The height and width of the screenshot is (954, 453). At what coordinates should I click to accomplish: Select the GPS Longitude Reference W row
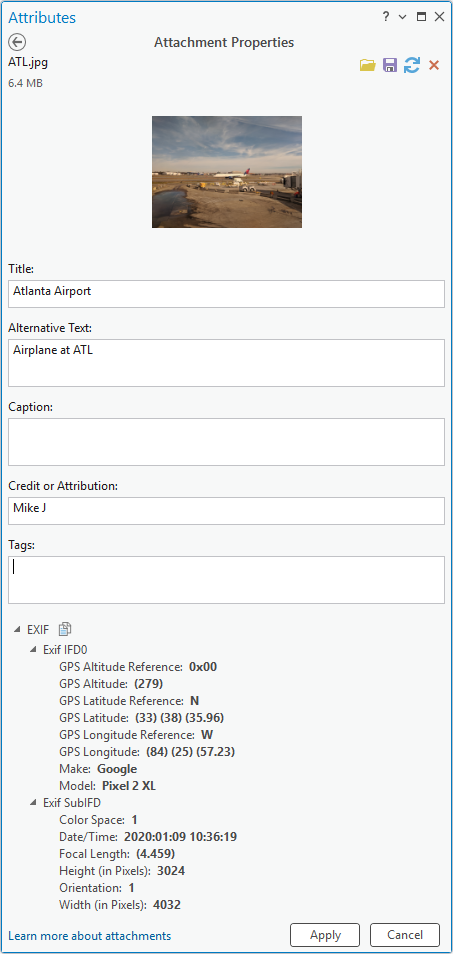pos(136,735)
